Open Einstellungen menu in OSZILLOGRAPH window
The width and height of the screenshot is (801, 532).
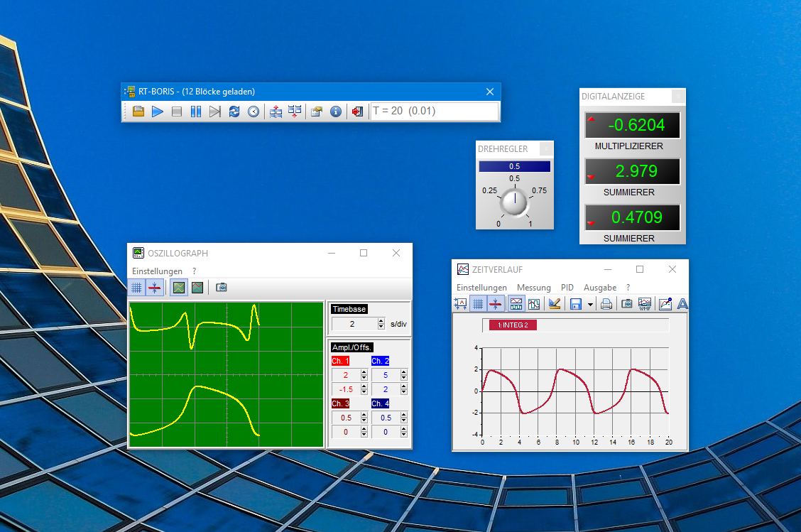point(157,271)
